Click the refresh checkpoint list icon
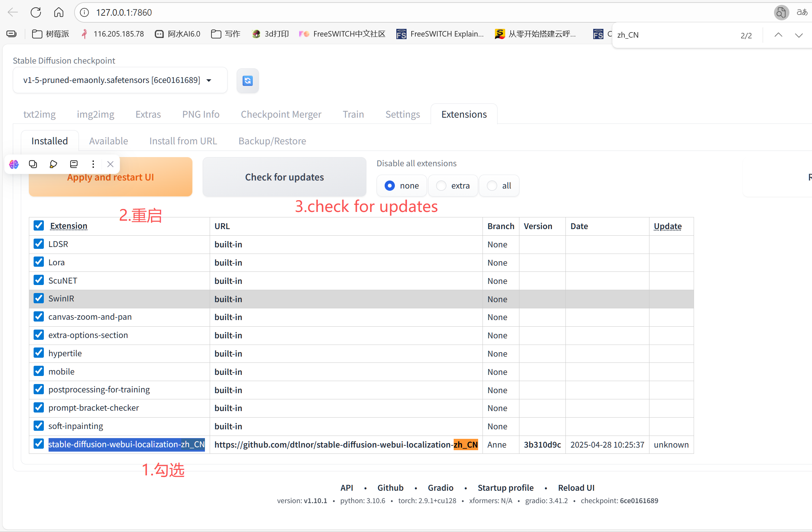This screenshot has width=812, height=532. (248, 81)
